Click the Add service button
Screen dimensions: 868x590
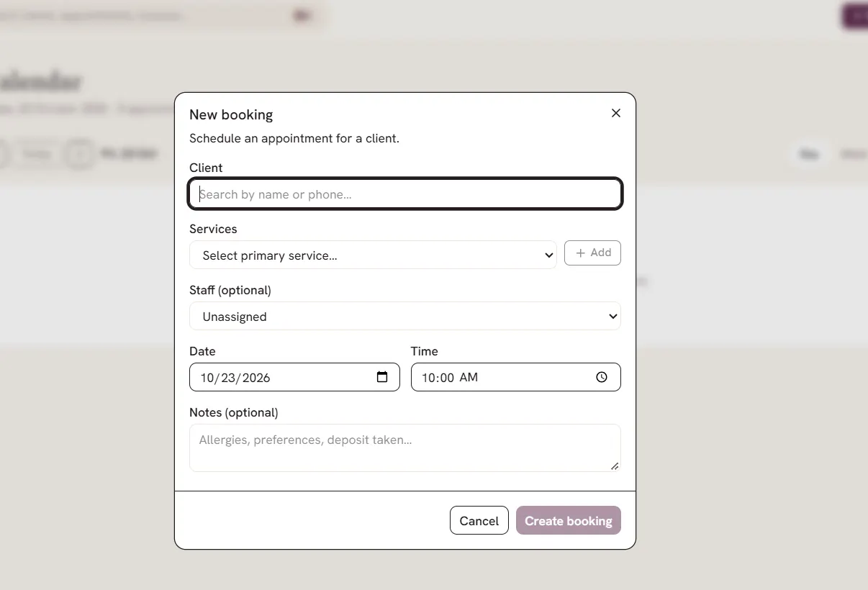(592, 253)
